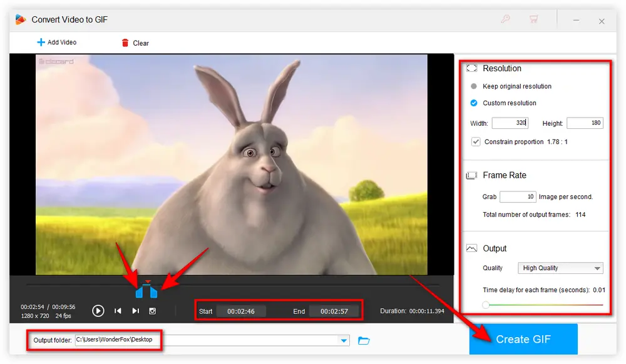
Task: Click the time delay slider handle
Action: point(486,305)
